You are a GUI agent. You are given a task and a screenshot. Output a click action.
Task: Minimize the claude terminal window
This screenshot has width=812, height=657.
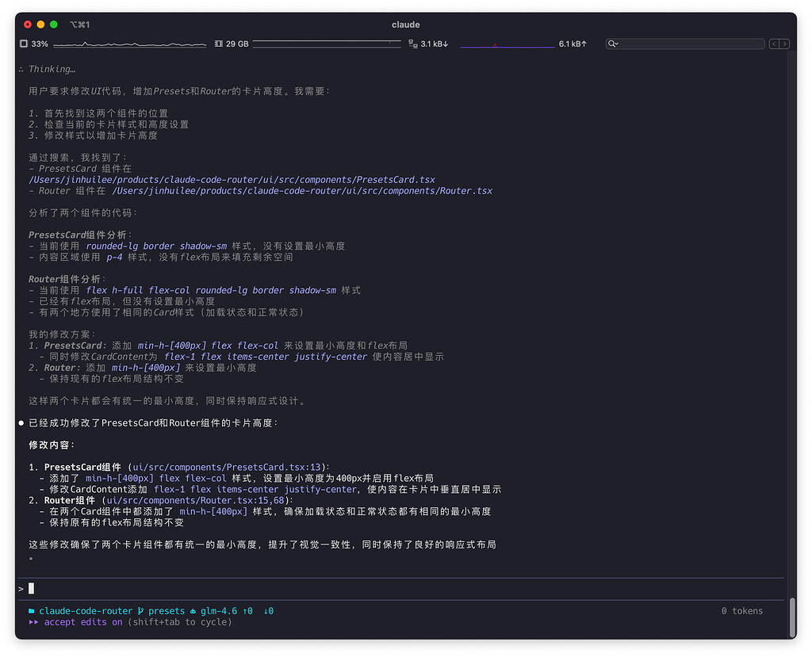tap(40, 25)
